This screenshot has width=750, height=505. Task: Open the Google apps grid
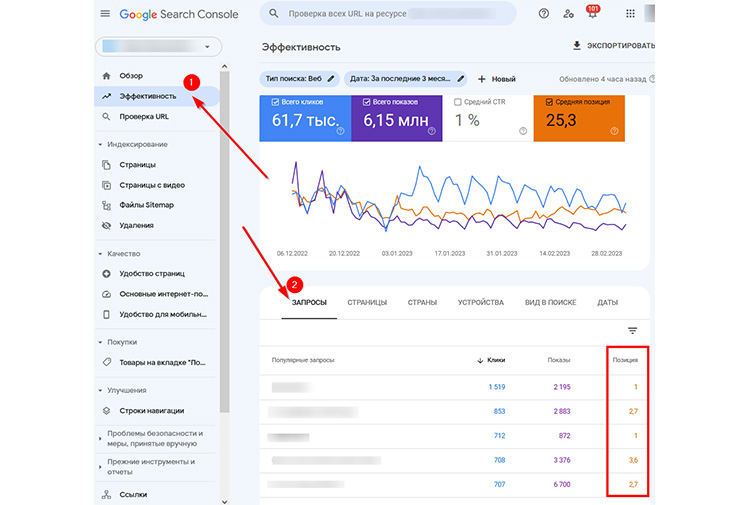point(630,14)
